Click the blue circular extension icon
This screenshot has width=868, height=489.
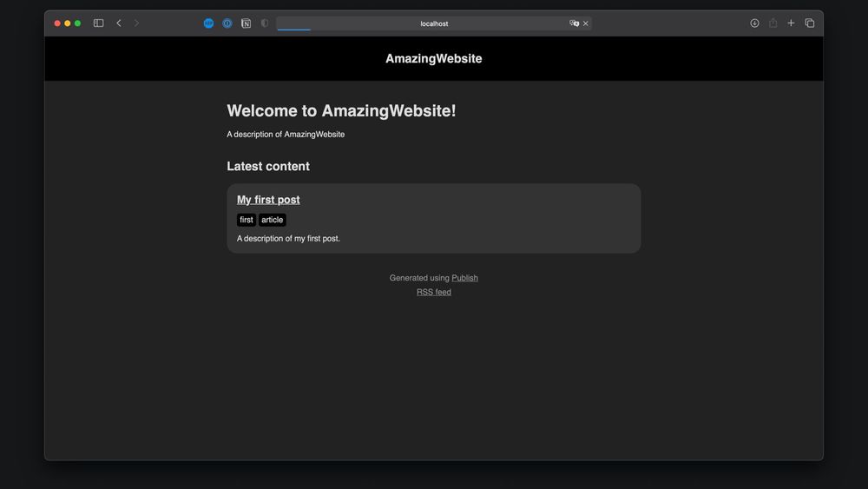[208, 23]
